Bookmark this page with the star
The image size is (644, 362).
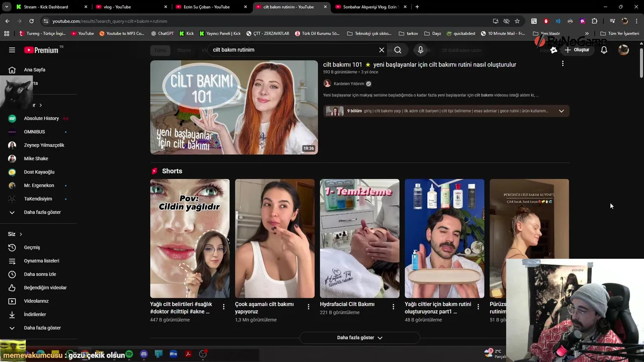[517, 21]
